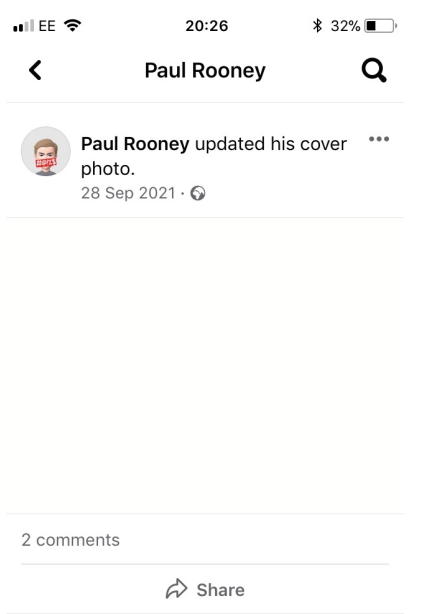Tap the back arrow in header
Viewport: 427px width, 614px height.
tap(35, 70)
